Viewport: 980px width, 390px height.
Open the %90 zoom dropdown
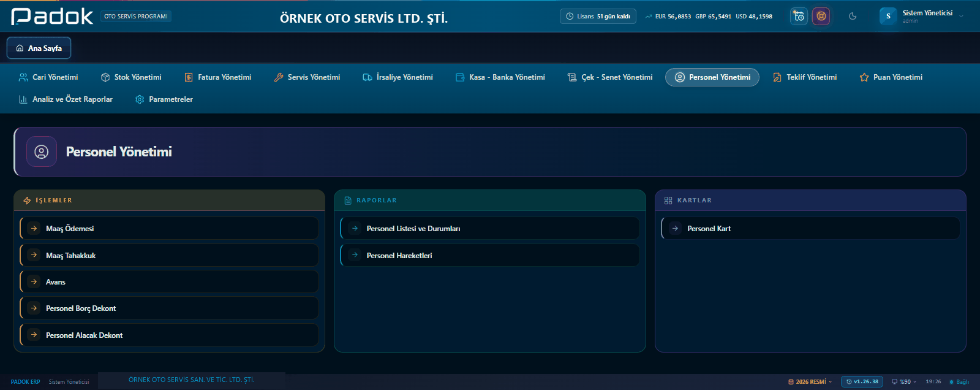904,381
